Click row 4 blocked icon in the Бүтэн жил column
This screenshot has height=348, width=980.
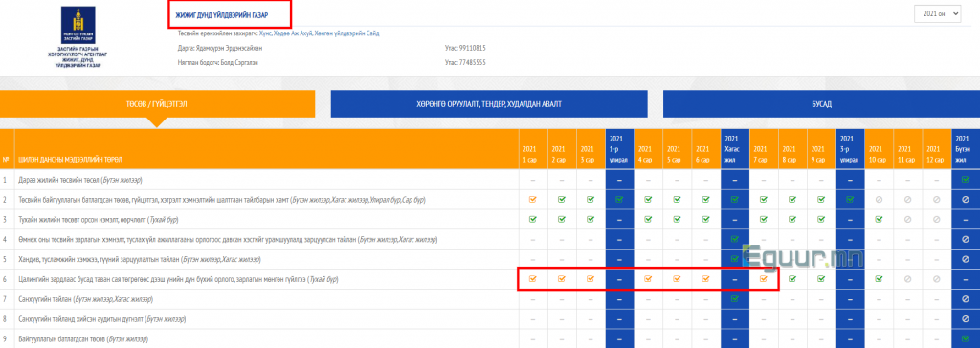(x=966, y=239)
